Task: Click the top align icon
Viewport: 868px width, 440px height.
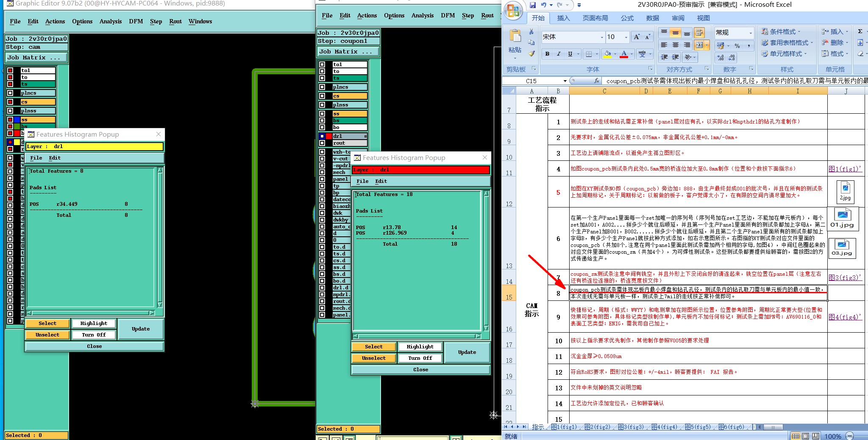Action: click(664, 33)
